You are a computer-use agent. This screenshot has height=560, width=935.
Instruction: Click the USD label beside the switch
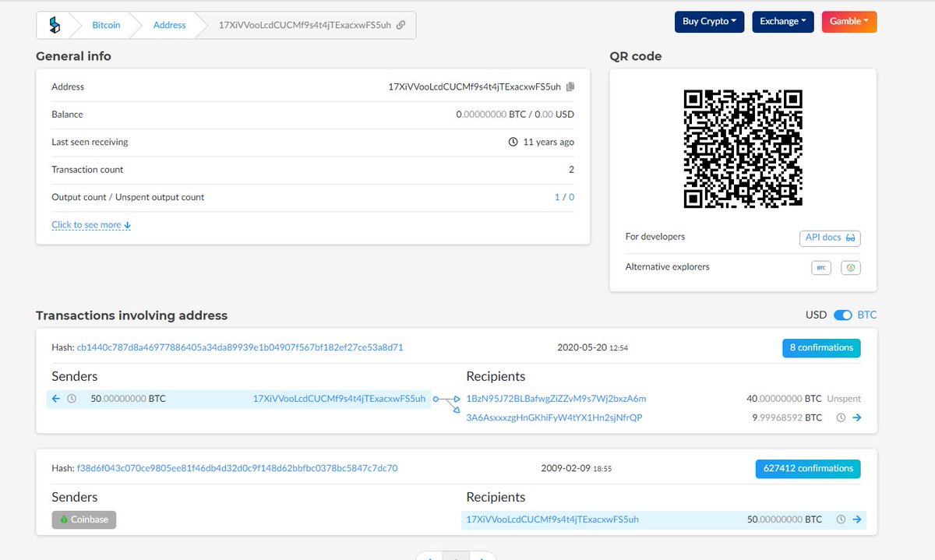[x=816, y=315]
